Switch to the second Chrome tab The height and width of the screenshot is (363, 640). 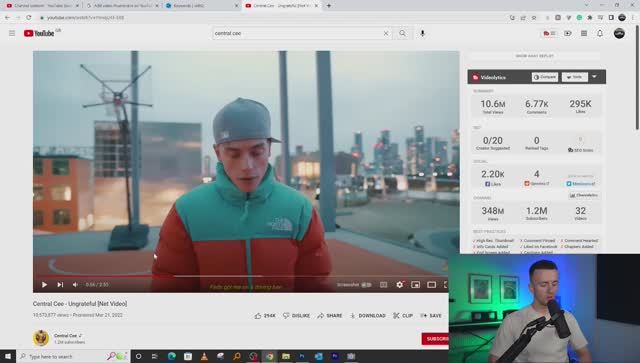[x=122, y=6]
